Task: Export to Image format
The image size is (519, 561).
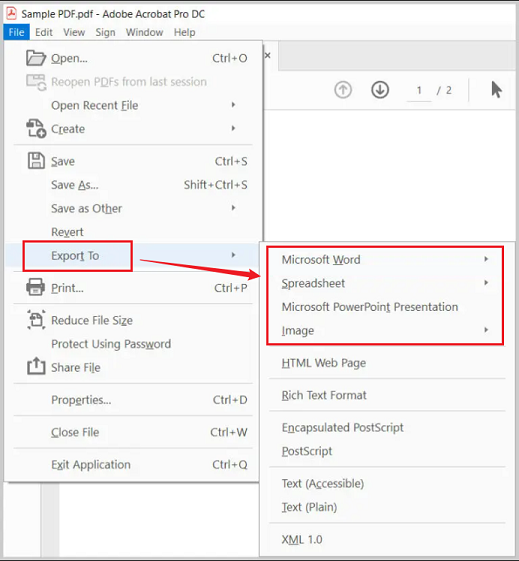Action: pyautogui.click(x=387, y=330)
